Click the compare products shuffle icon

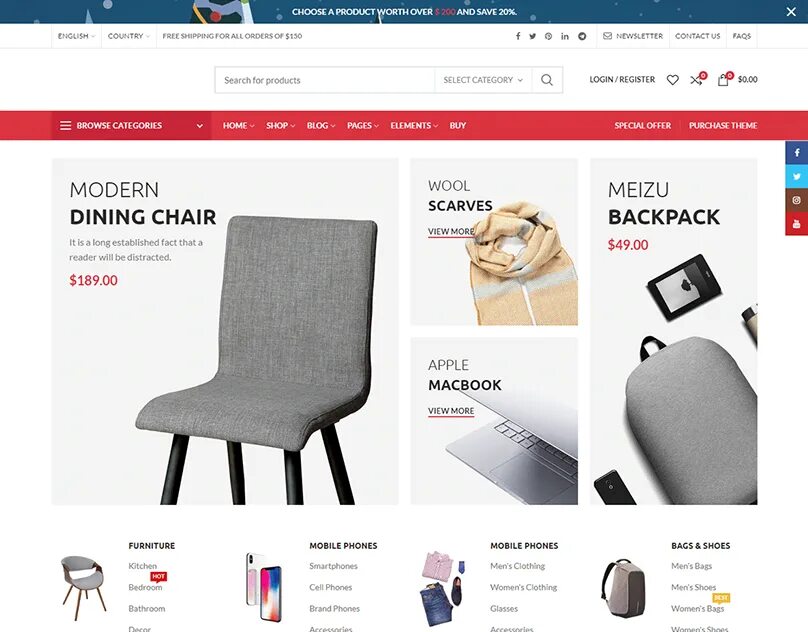click(697, 79)
